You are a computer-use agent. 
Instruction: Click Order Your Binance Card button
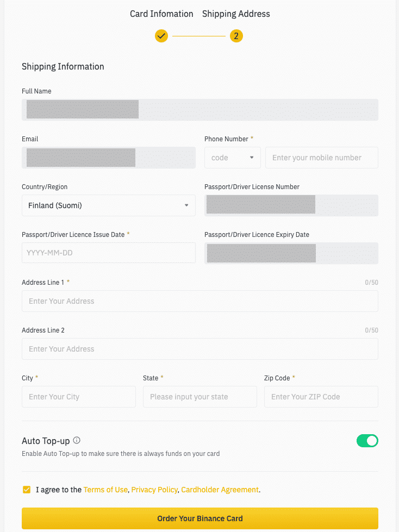point(200,518)
